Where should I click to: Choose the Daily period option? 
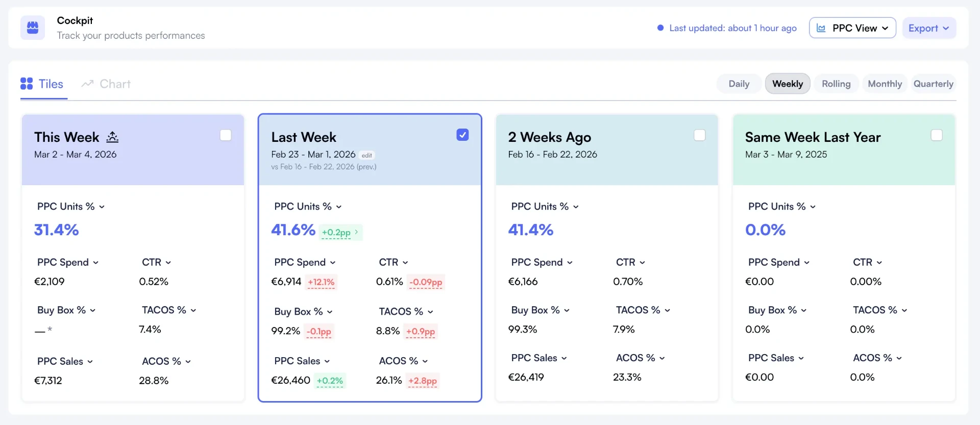point(739,84)
